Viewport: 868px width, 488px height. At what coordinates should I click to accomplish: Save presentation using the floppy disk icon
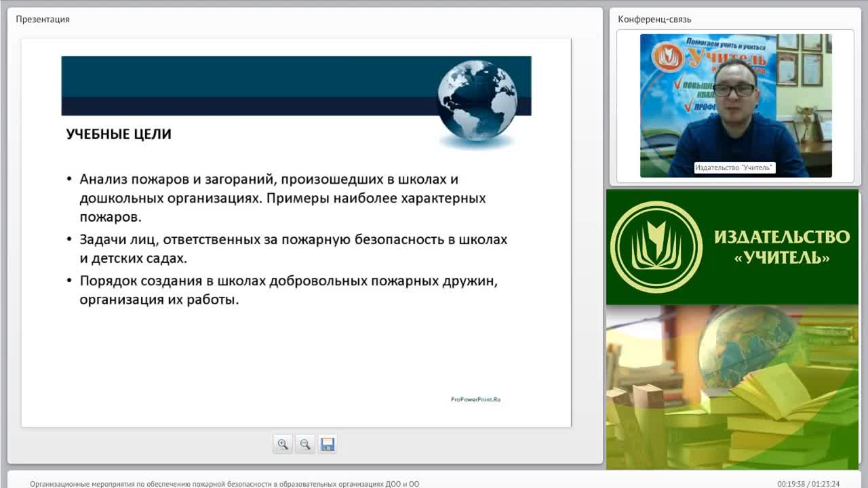tap(328, 445)
